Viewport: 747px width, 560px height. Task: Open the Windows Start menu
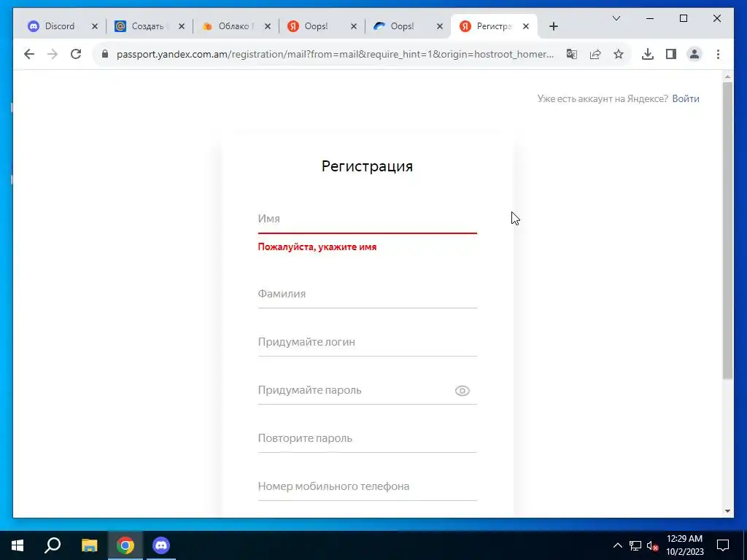click(18, 545)
